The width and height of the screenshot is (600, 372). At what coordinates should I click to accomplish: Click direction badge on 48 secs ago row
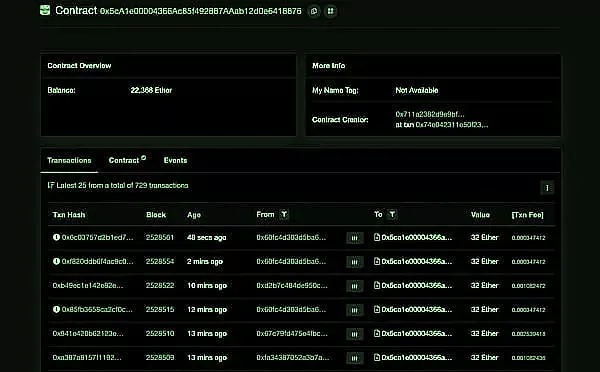[x=355, y=238]
